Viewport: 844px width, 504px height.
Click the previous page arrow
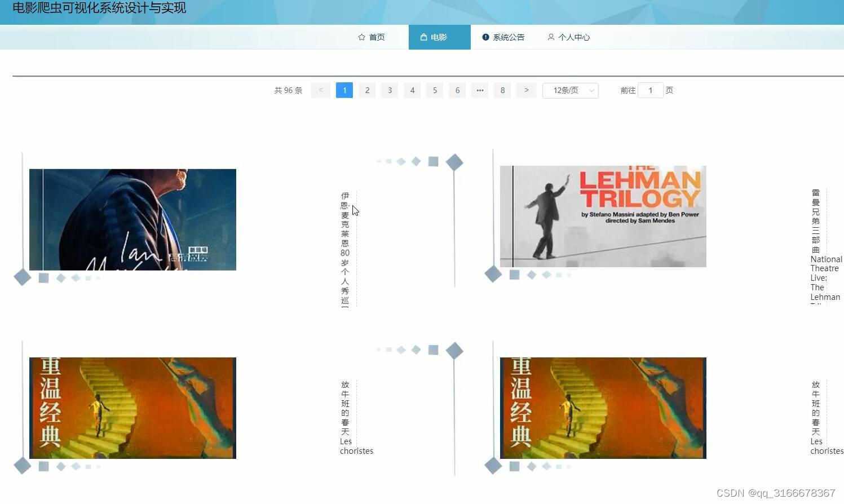[320, 90]
